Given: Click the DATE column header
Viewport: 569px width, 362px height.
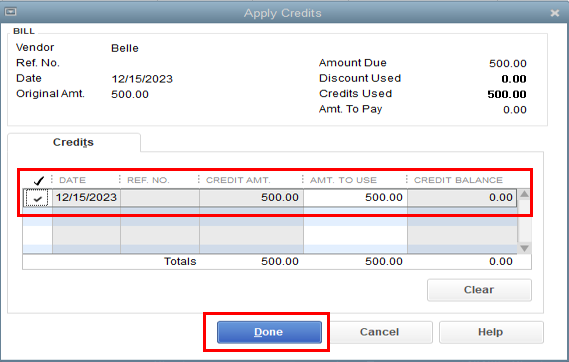Looking at the screenshot, I should 72,180.
